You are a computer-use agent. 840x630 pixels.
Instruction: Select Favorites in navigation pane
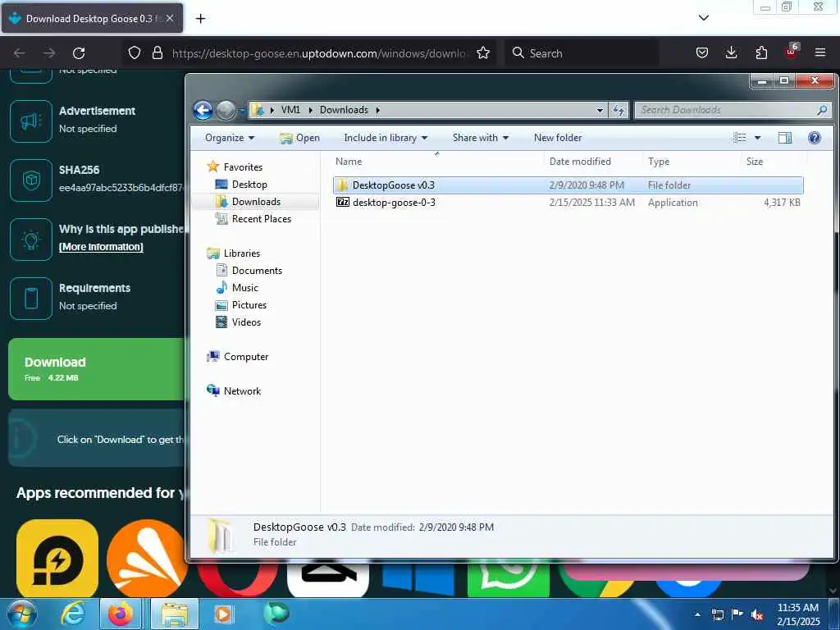(243, 167)
